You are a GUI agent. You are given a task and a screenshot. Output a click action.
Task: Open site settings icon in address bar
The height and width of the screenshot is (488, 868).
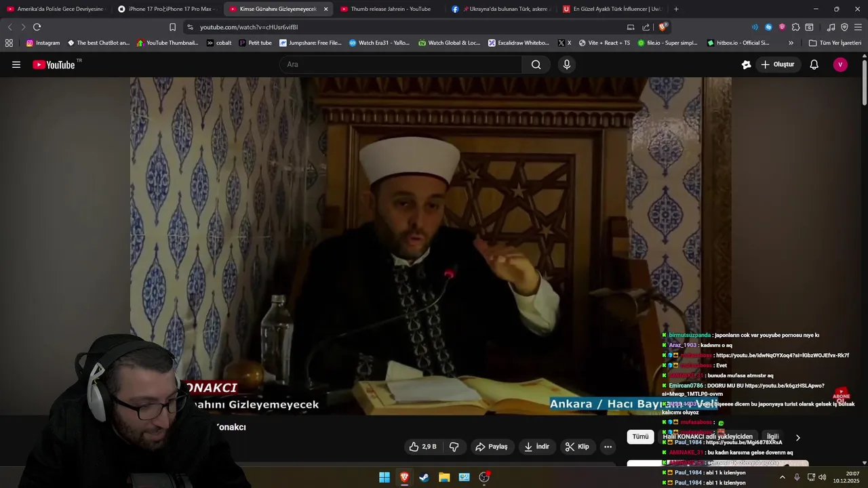190,27
